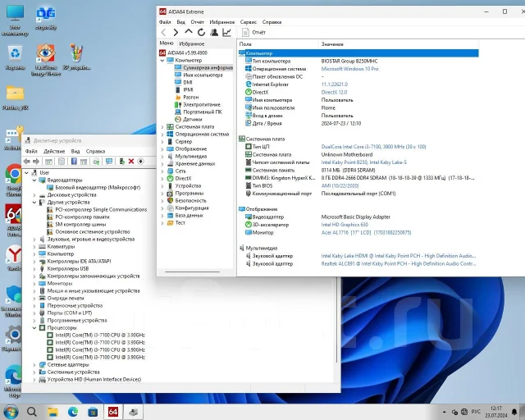Go up a level with the up arrow
The height and width of the screenshot is (420, 525).
click(189, 31)
